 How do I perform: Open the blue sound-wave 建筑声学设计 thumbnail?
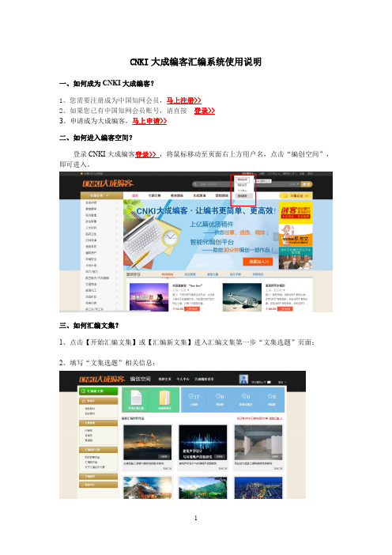pos(203,443)
